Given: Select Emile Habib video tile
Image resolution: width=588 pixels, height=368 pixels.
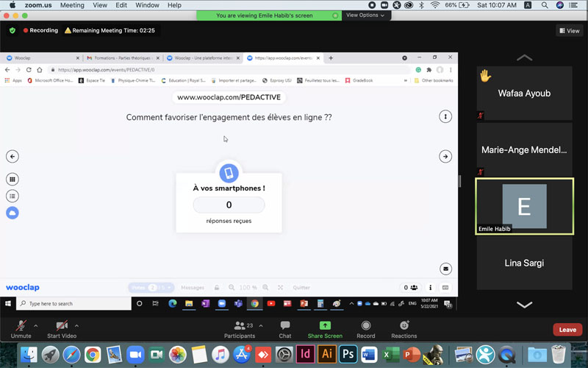Looking at the screenshot, I should pos(524,206).
